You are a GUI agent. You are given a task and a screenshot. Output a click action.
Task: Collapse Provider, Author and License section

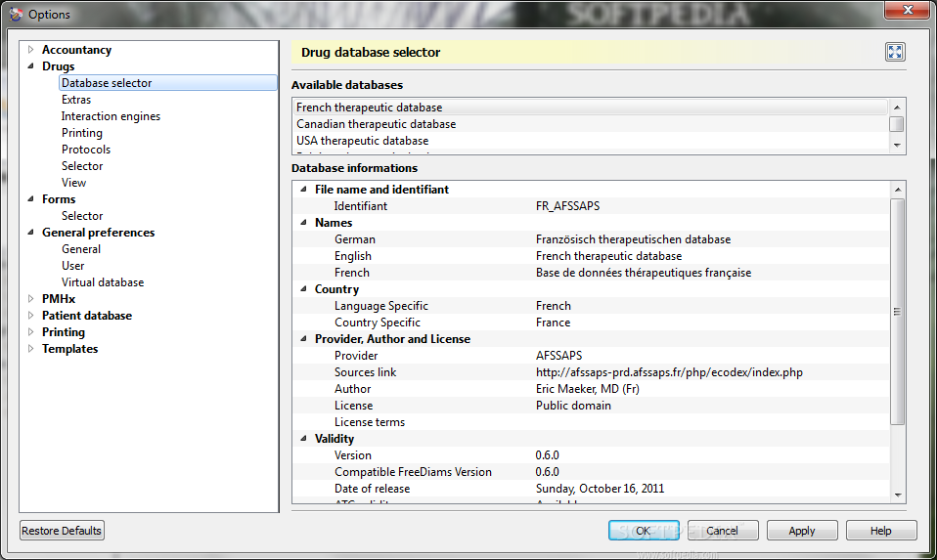click(x=303, y=338)
